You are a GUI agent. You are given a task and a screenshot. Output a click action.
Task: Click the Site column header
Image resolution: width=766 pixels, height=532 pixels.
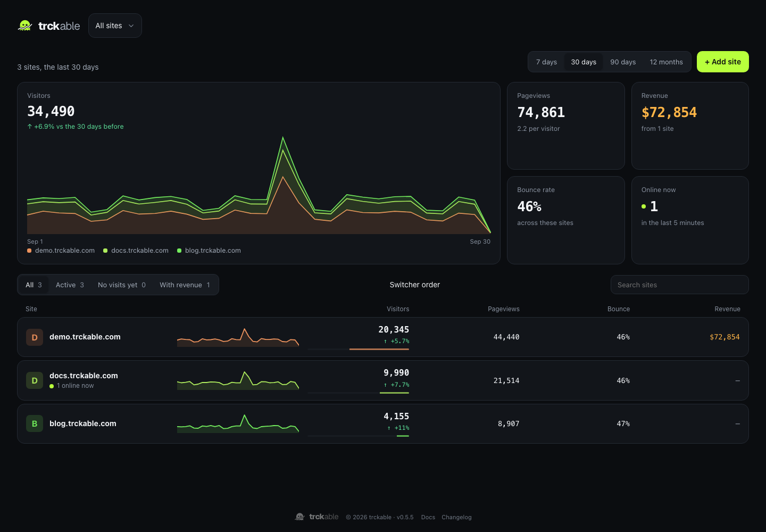[31, 309]
